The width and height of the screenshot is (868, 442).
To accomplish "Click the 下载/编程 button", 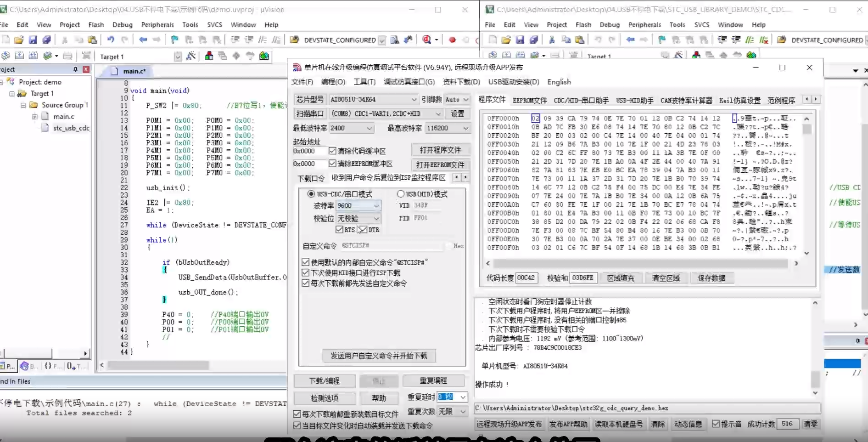I will click(324, 381).
